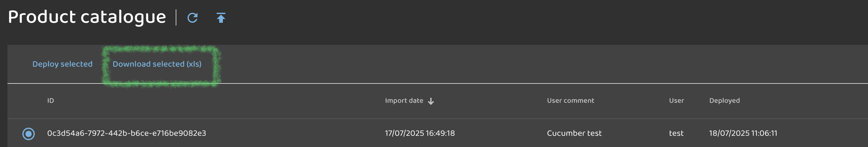Download selected catalogue as xls
This screenshot has width=868, height=147.
click(157, 64)
